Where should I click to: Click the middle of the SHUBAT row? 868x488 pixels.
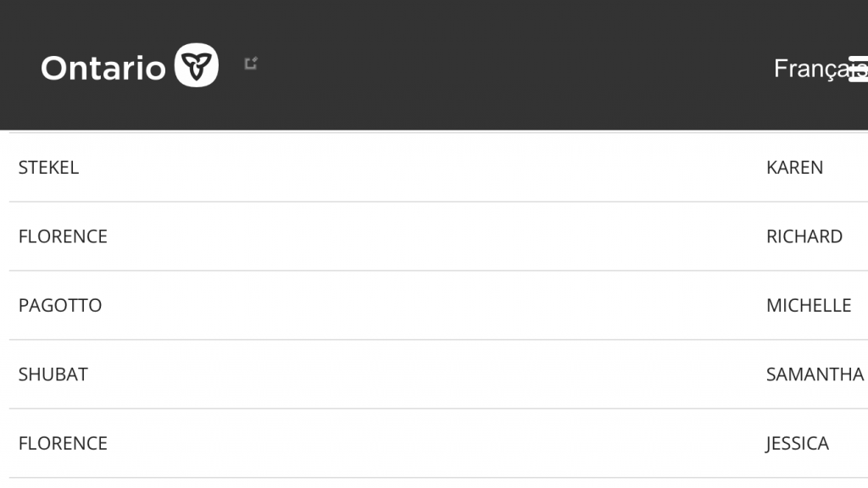pyautogui.click(x=434, y=374)
